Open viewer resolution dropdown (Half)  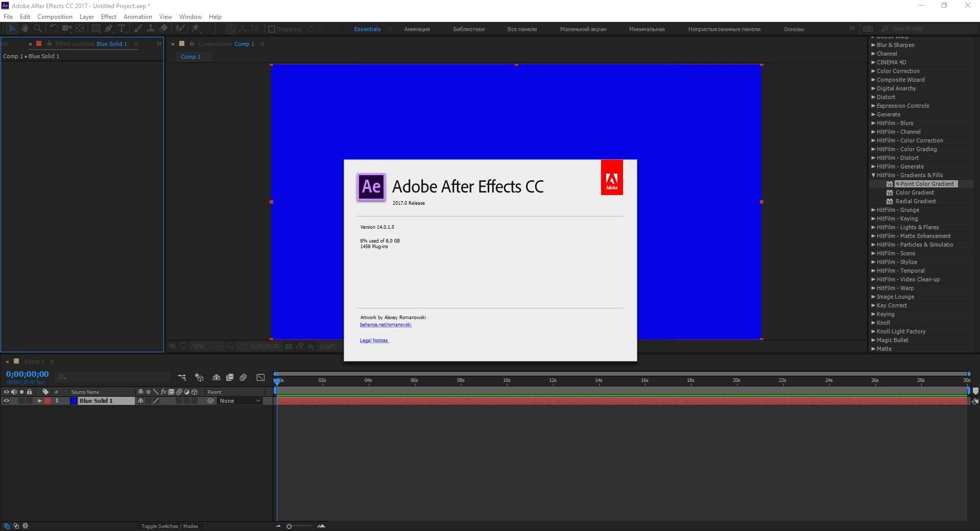pyautogui.click(x=328, y=346)
